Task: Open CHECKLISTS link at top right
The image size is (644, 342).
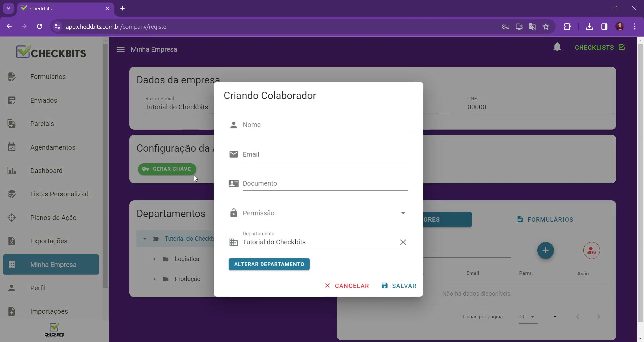Action: point(600,47)
